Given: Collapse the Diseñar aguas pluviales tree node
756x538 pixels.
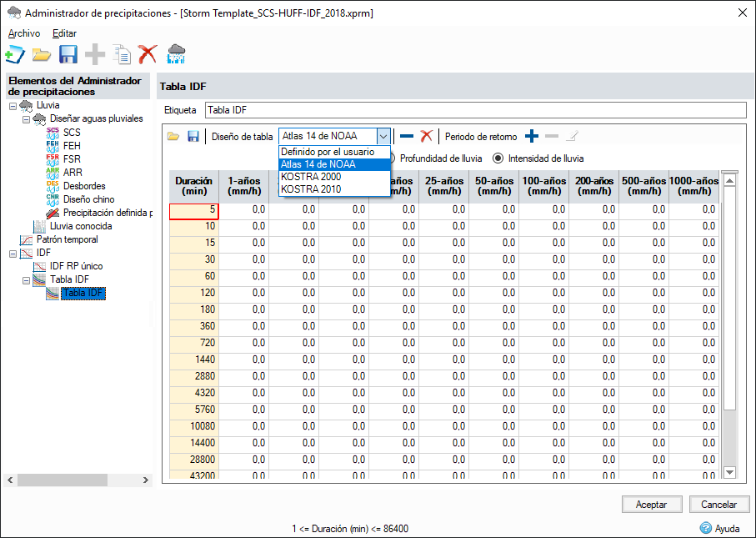Looking at the screenshot, I should coord(26,119).
